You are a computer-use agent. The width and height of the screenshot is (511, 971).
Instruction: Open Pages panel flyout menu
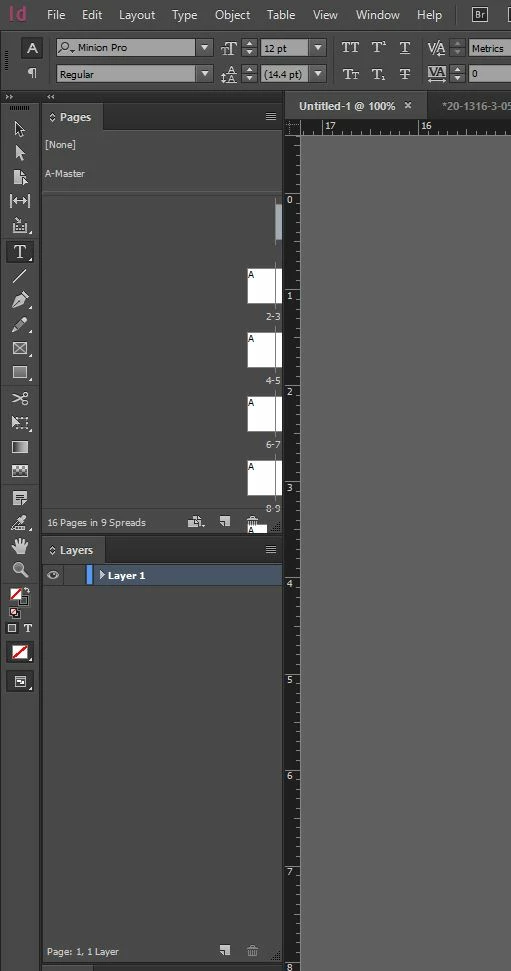tap(271, 116)
